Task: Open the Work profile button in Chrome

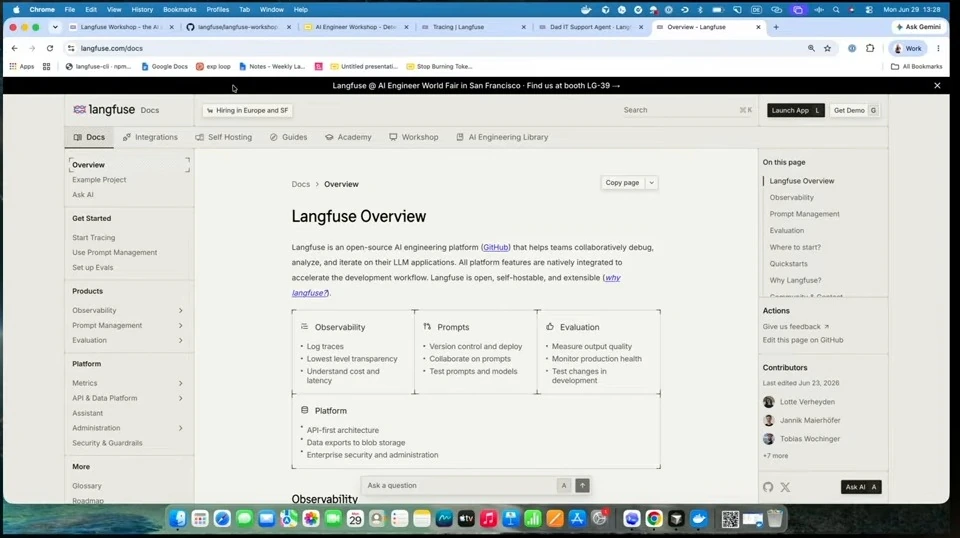Action: tap(907, 48)
